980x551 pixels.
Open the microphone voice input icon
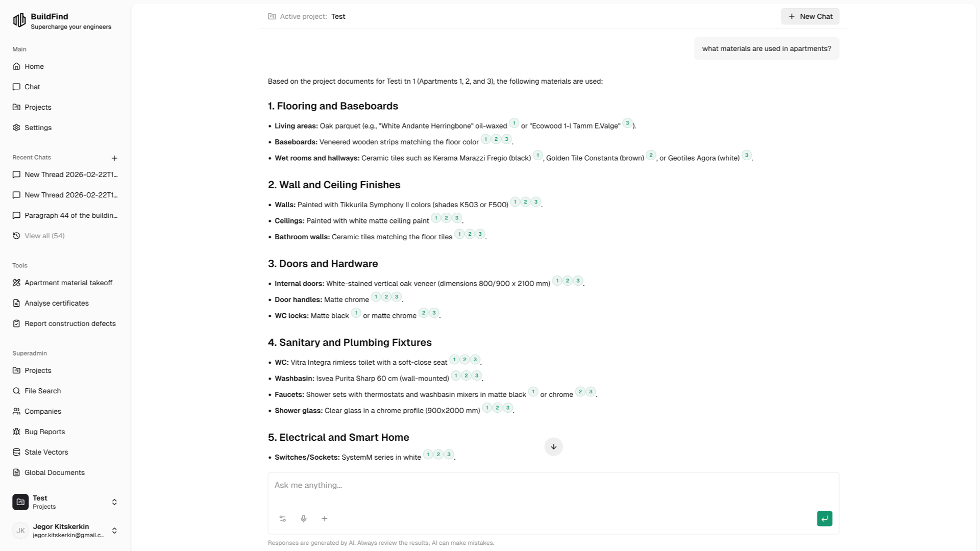click(x=303, y=518)
